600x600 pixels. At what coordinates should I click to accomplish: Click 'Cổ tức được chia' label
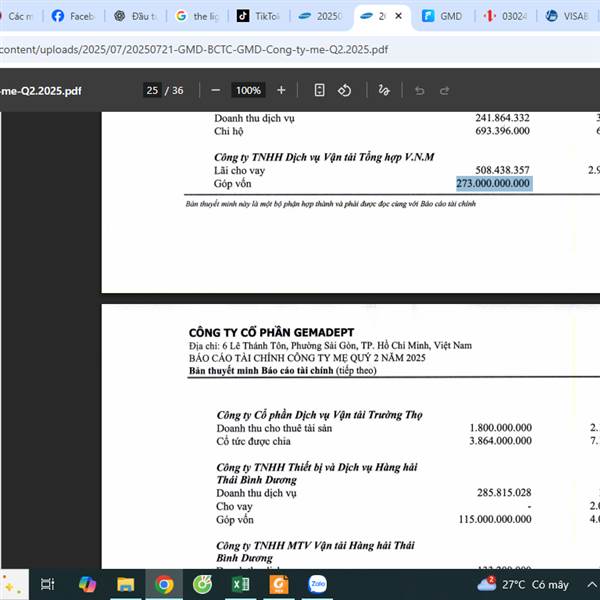coord(253,441)
